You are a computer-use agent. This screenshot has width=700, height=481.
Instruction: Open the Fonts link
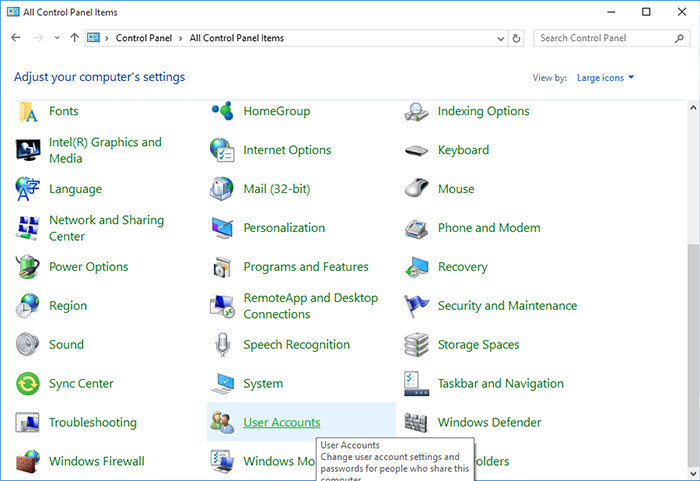click(64, 111)
